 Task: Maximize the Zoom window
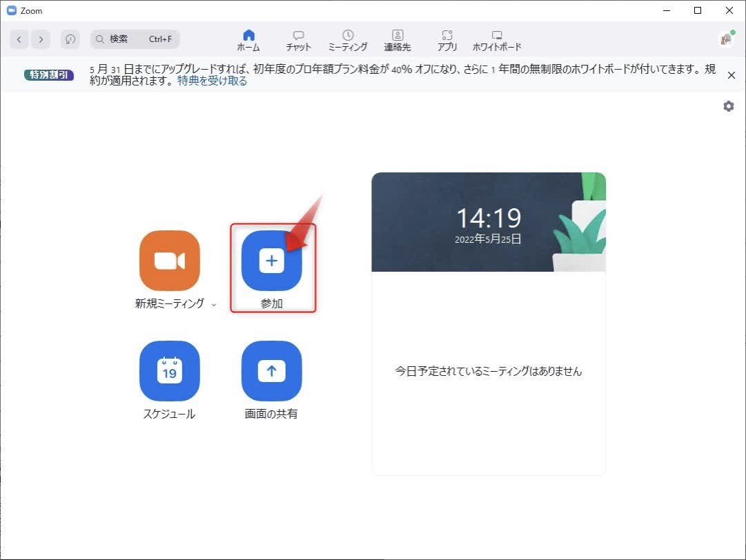(x=698, y=10)
